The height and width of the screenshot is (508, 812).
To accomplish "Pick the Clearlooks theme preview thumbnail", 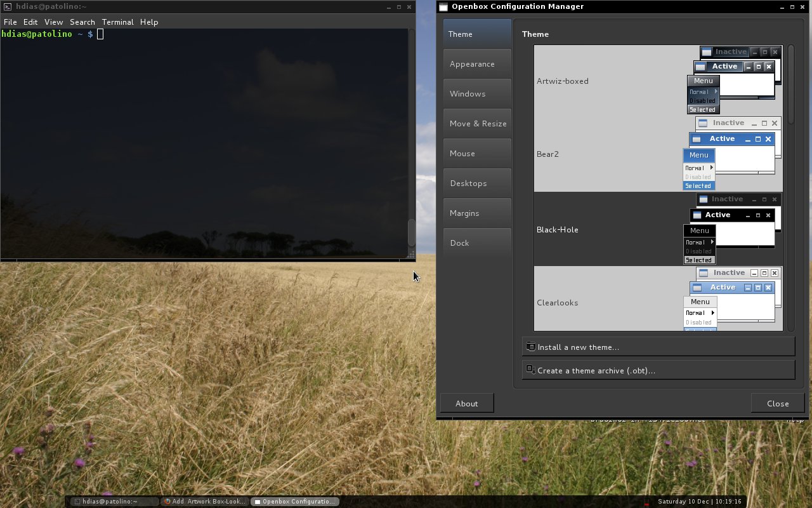I will pyautogui.click(x=732, y=299).
